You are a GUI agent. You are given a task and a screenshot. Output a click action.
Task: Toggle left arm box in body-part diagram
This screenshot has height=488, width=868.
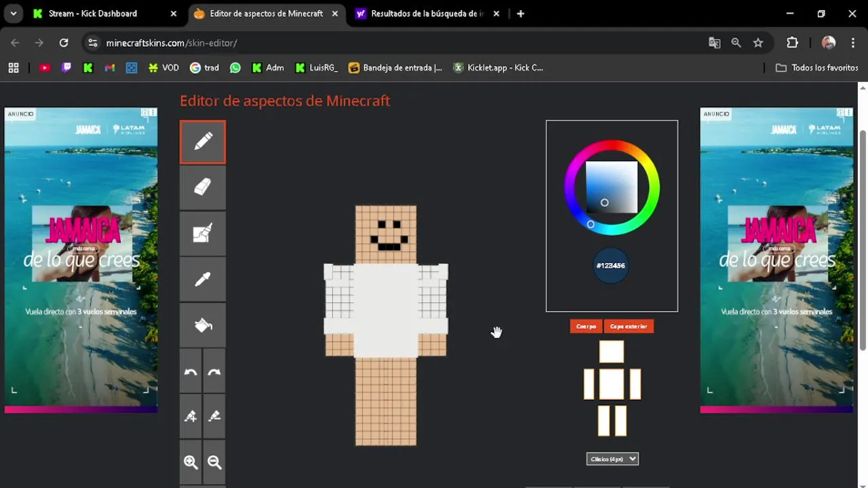coord(589,384)
